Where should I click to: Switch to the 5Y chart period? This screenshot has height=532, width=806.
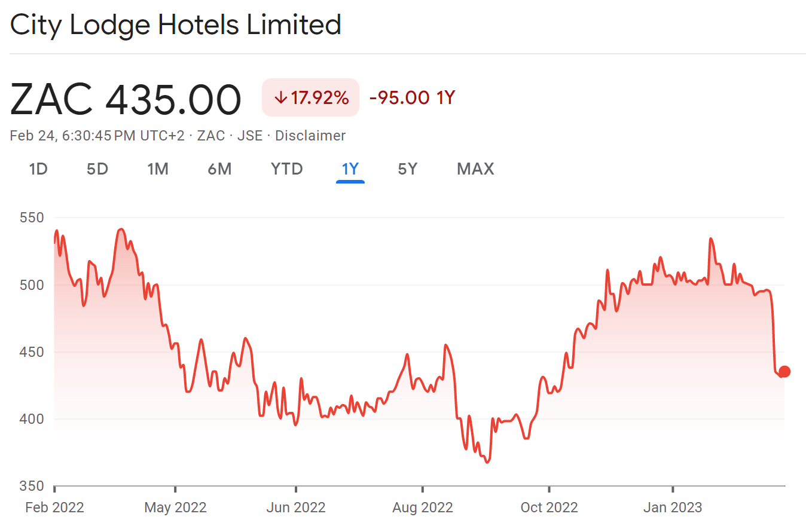pyautogui.click(x=407, y=169)
